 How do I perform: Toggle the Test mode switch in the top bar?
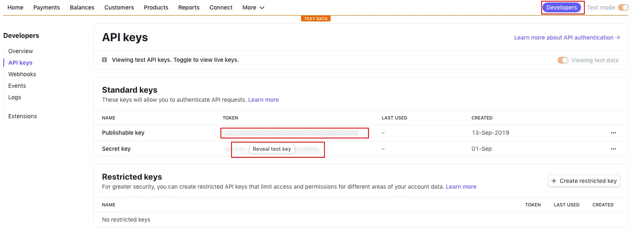[623, 7]
